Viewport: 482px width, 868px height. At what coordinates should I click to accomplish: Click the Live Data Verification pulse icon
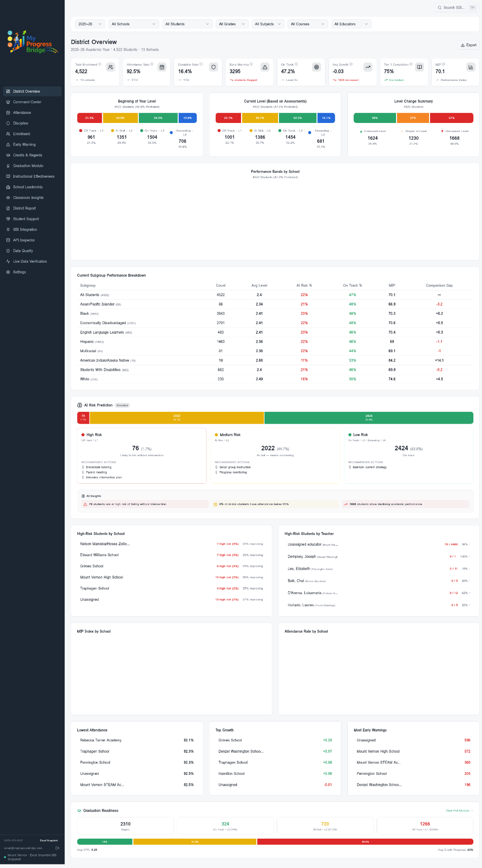(8, 261)
